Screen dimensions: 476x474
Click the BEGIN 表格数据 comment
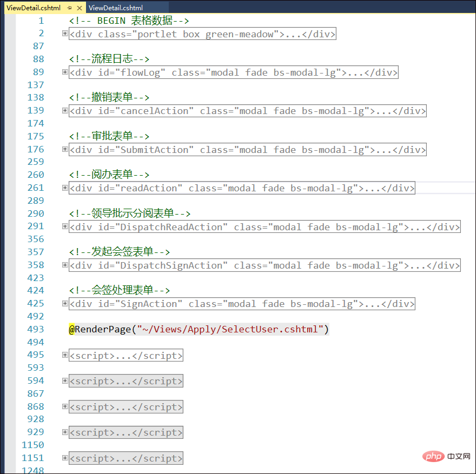(x=129, y=21)
